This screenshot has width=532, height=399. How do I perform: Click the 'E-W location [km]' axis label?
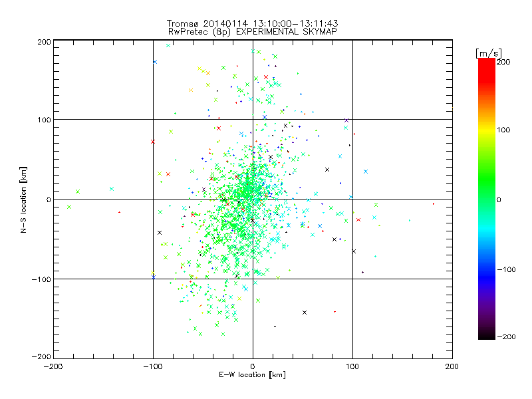[x=252, y=375]
